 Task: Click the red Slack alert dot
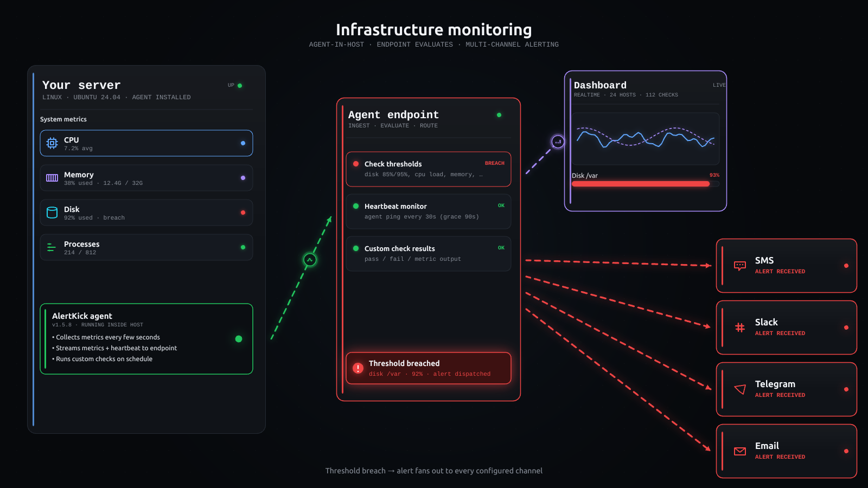pyautogui.click(x=846, y=328)
